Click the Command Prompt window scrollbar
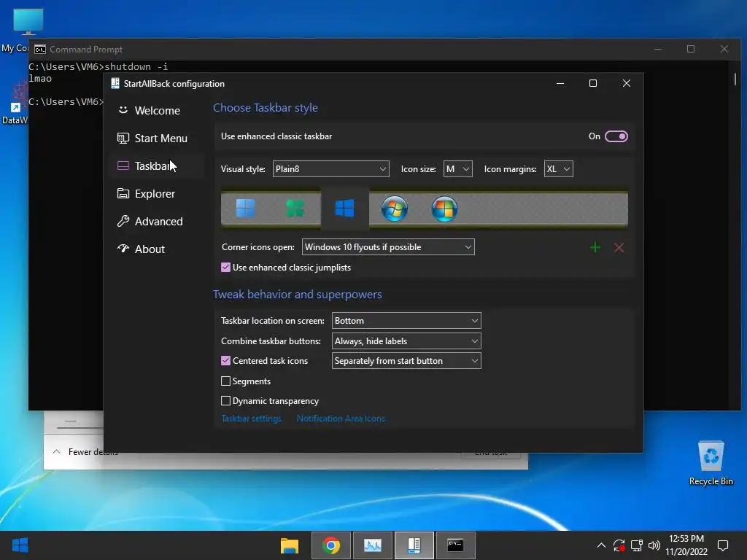This screenshot has width=747, height=560. pos(735,79)
